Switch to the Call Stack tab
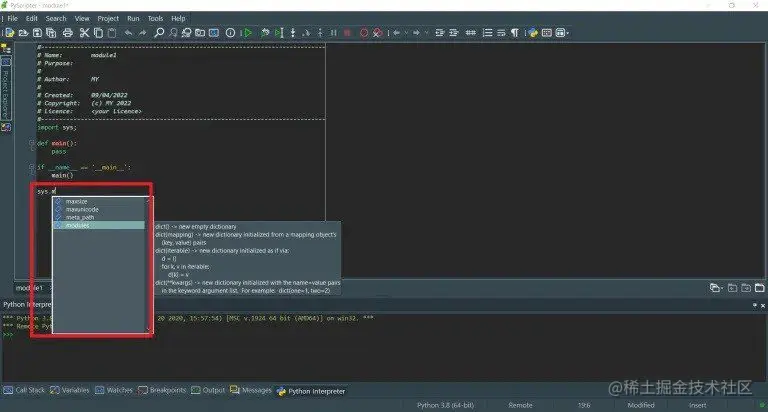This screenshot has width=768, height=412. 24,390
